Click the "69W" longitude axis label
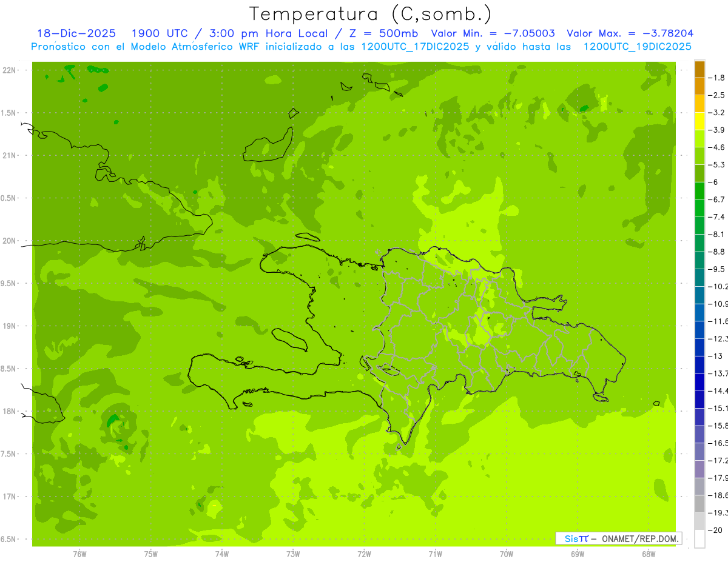 pyautogui.click(x=578, y=554)
